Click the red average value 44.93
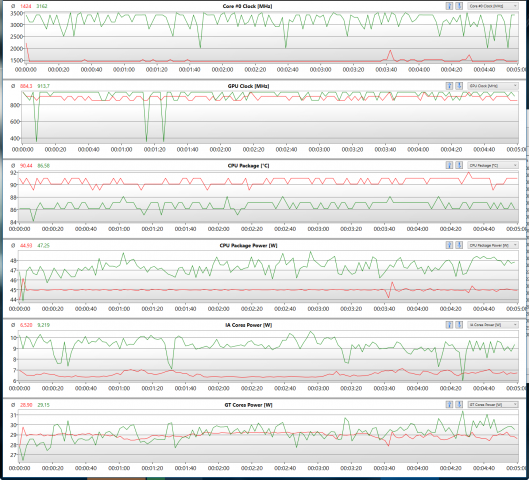This screenshot has width=529, height=480. 26,246
